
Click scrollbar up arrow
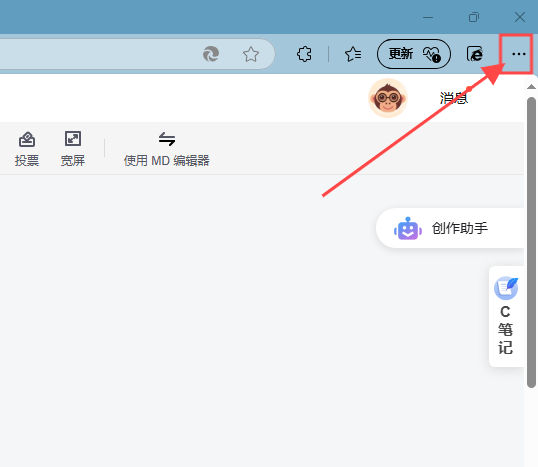pos(531,87)
